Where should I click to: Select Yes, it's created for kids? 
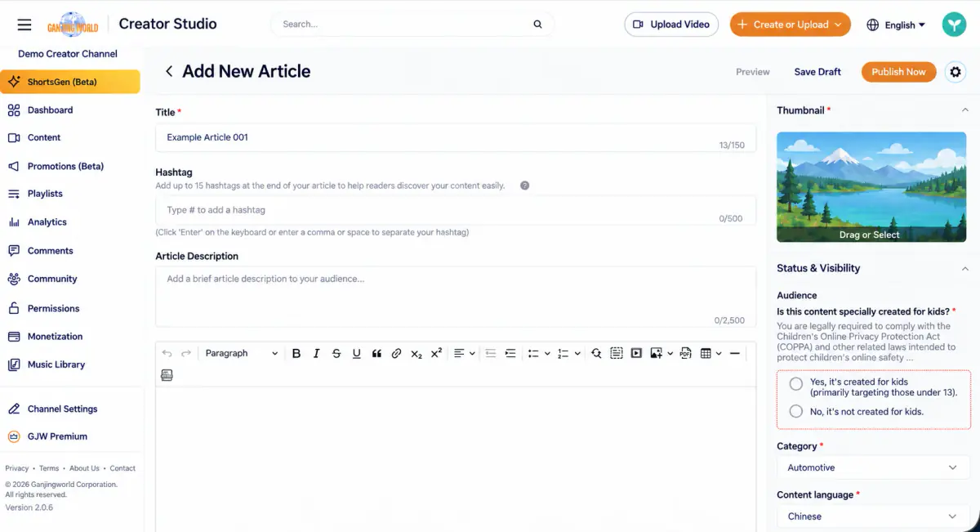pyautogui.click(x=796, y=383)
